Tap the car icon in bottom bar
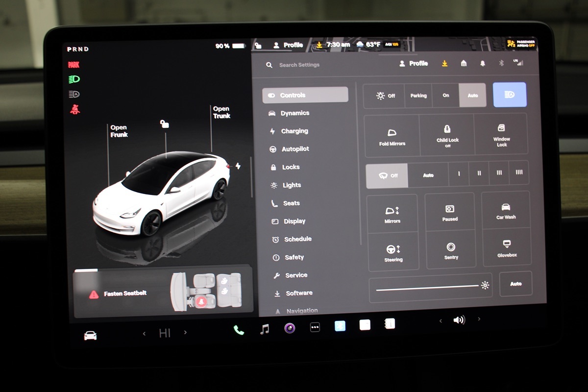The image size is (588, 392). (90, 336)
